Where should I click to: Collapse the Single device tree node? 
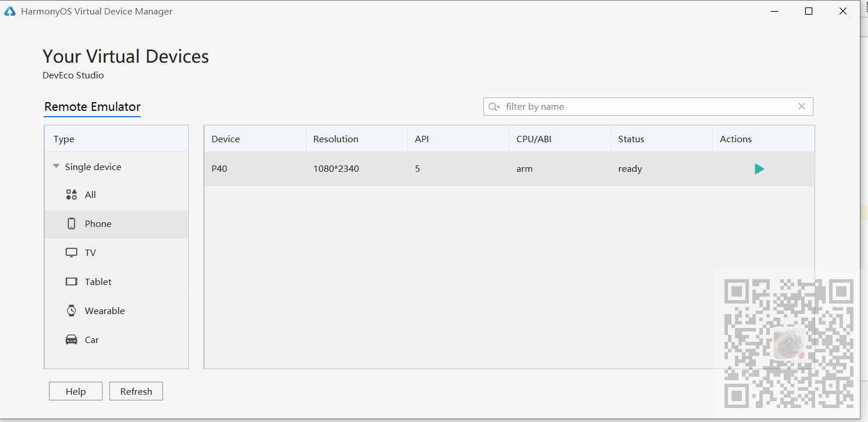click(x=56, y=166)
